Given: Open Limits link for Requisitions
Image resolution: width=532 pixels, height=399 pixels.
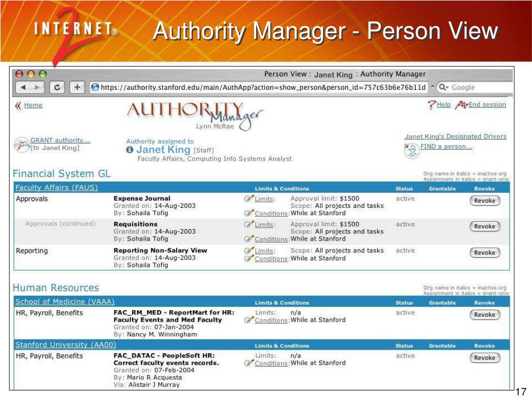Looking at the screenshot, I should 264,225.
